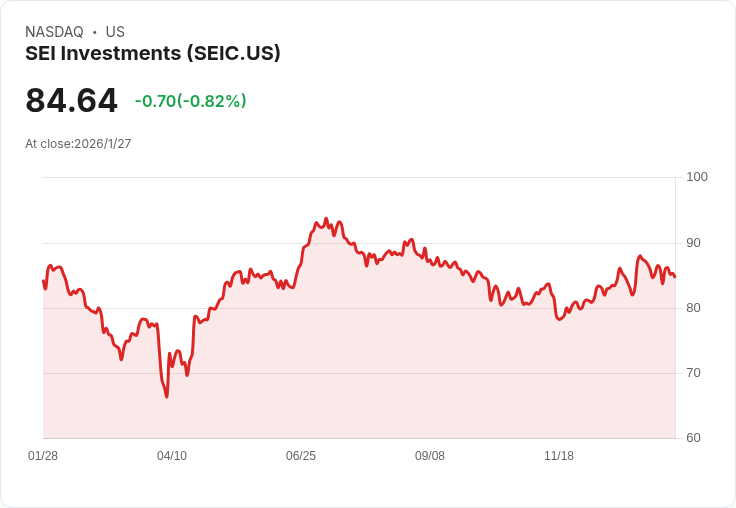
Task: Select the 11/18 date on x-axis
Action: pyautogui.click(x=559, y=456)
